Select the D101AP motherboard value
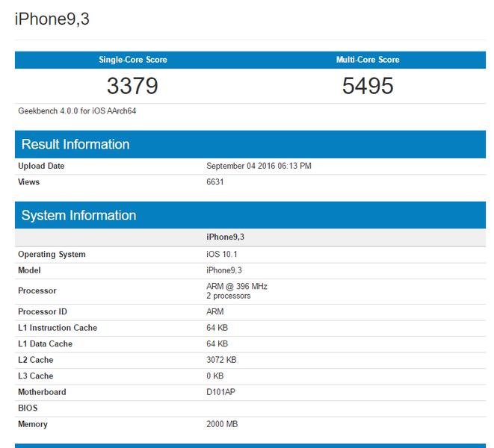Image resolution: width=494 pixels, height=448 pixels. tap(220, 392)
